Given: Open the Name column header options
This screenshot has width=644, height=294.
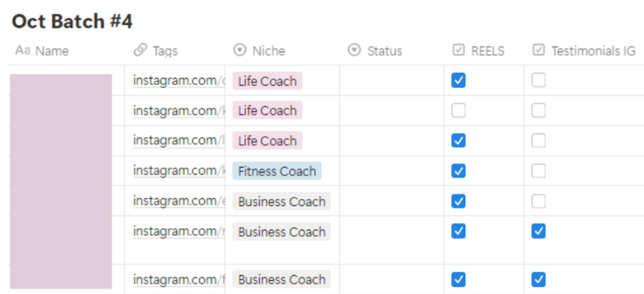Looking at the screenshot, I should pos(52,51).
